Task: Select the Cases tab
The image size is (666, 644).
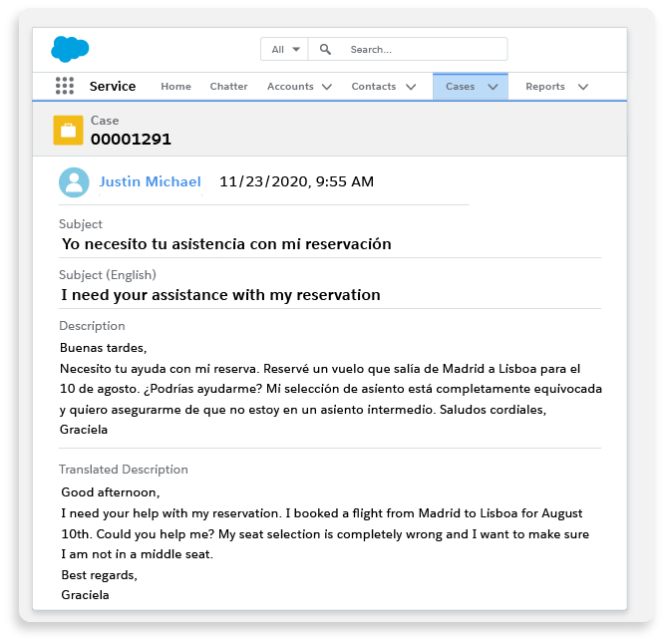Action: (x=460, y=87)
